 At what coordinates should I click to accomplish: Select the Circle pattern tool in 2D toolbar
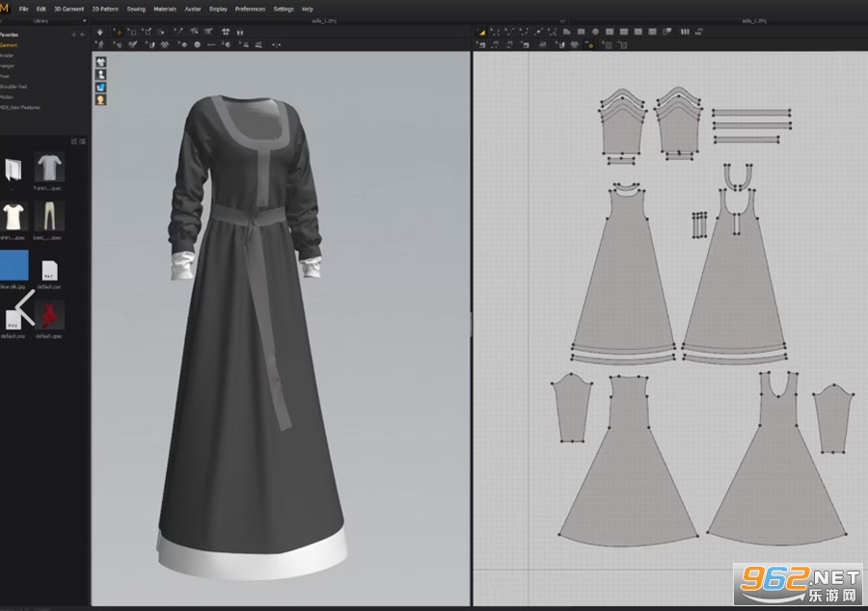pyautogui.click(x=595, y=32)
